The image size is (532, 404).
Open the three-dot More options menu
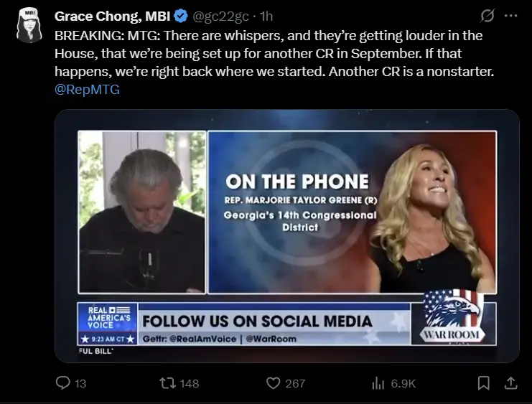512,15
